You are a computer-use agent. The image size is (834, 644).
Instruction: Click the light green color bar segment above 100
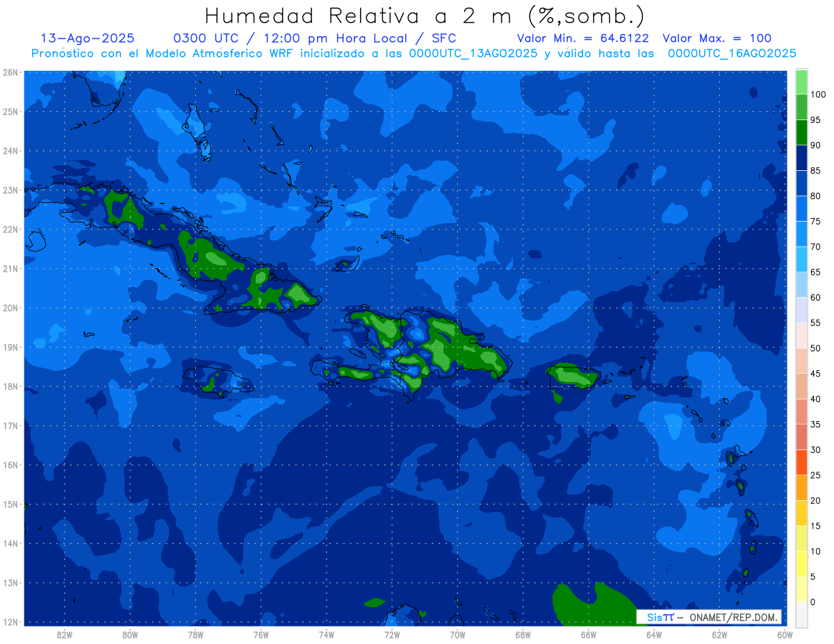[x=801, y=82]
